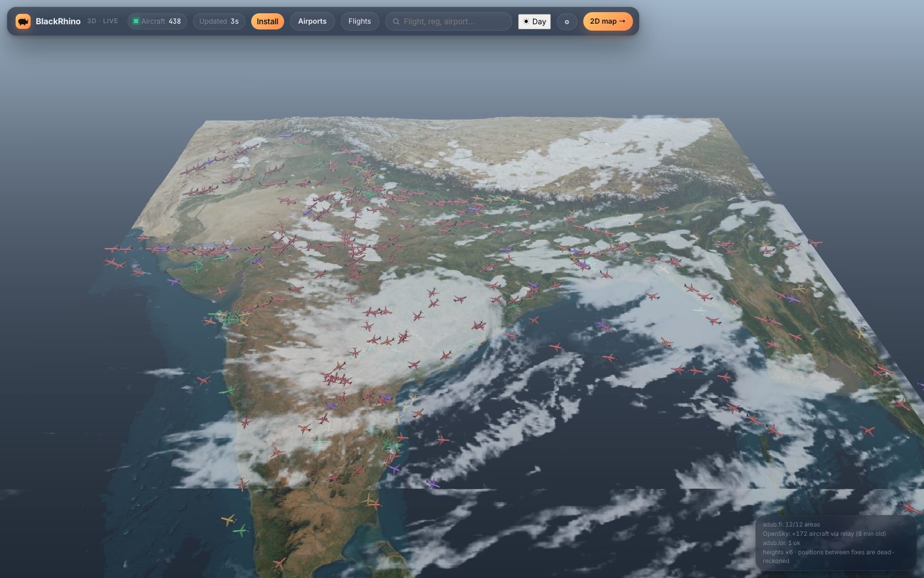Image resolution: width=924 pixels, height=578 pixels.
Task: Focus the flight, reg, airport search field
Action: (x=449, y=21)
